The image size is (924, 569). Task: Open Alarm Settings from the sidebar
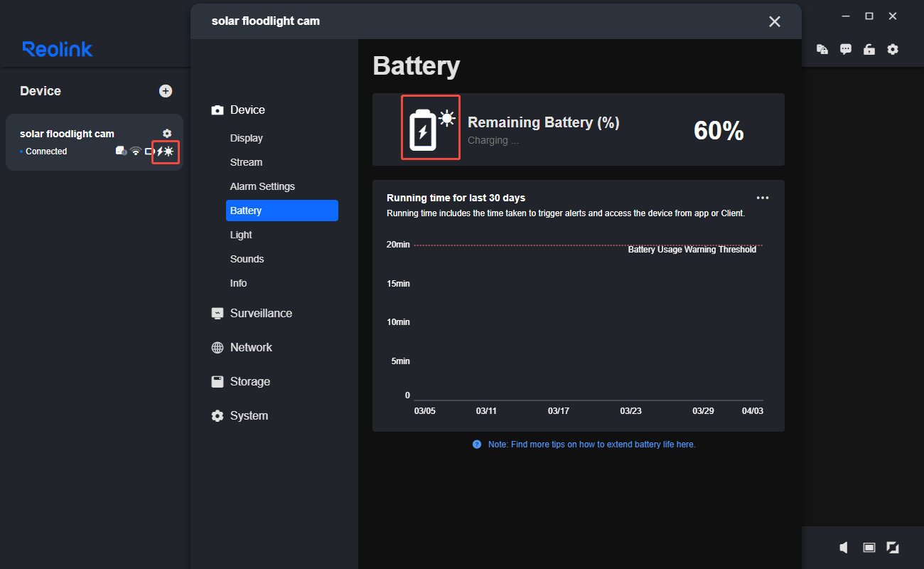click(262, 186)
